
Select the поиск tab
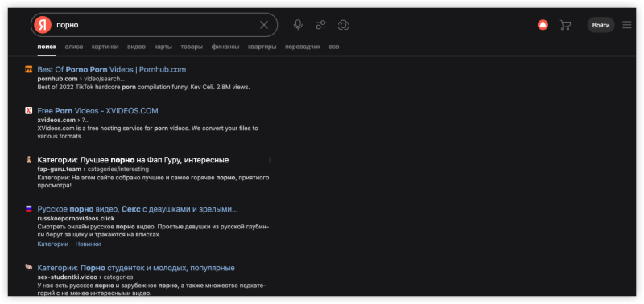(47, 47)
